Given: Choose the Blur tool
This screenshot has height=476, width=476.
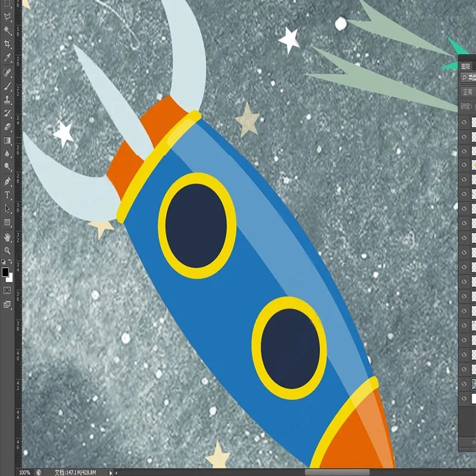Looking at the screenshot, I should [7, 154].
